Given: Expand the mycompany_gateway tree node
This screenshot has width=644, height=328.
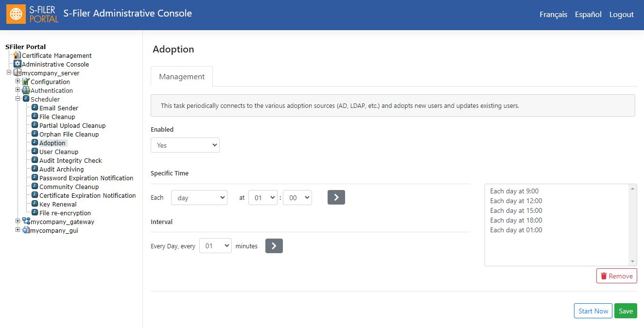Looking at the screenshot, I should [x=17, y=221].
